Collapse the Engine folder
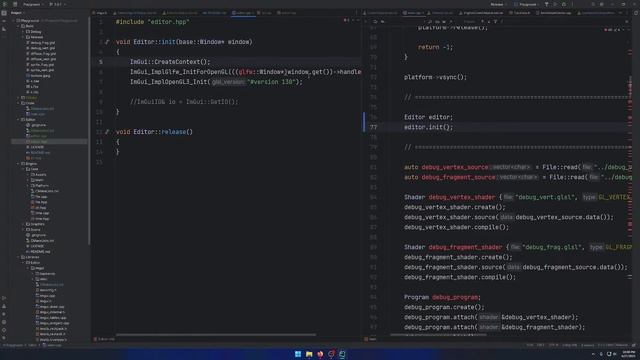640x360 pixels. pyautogui.click(x=18, y=164)
